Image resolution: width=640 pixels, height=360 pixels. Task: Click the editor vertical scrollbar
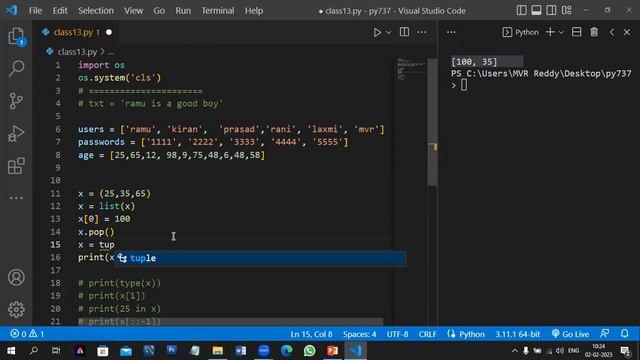432,122
